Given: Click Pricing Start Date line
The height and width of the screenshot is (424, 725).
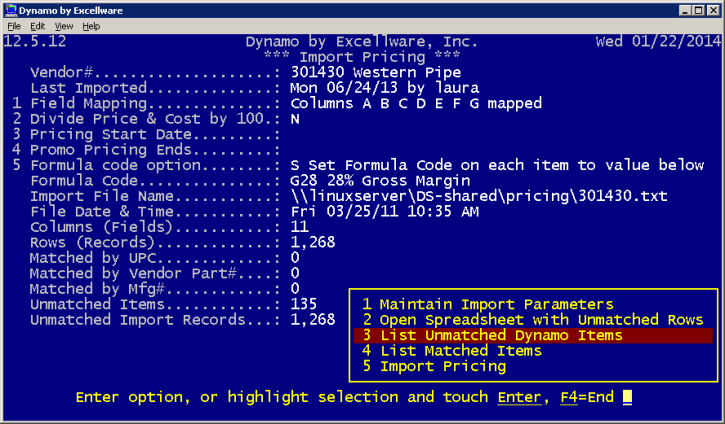Looking at the screenshot, I should [146, 134].
